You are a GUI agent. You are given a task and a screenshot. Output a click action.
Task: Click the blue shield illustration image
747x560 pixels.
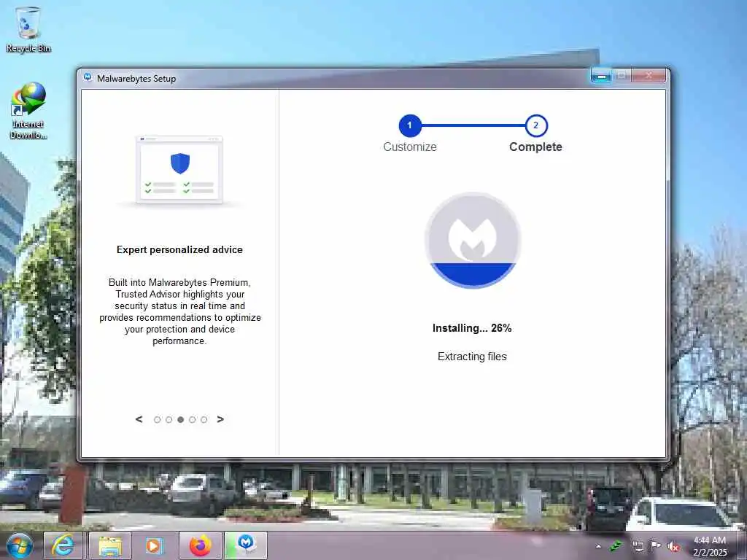180,163
